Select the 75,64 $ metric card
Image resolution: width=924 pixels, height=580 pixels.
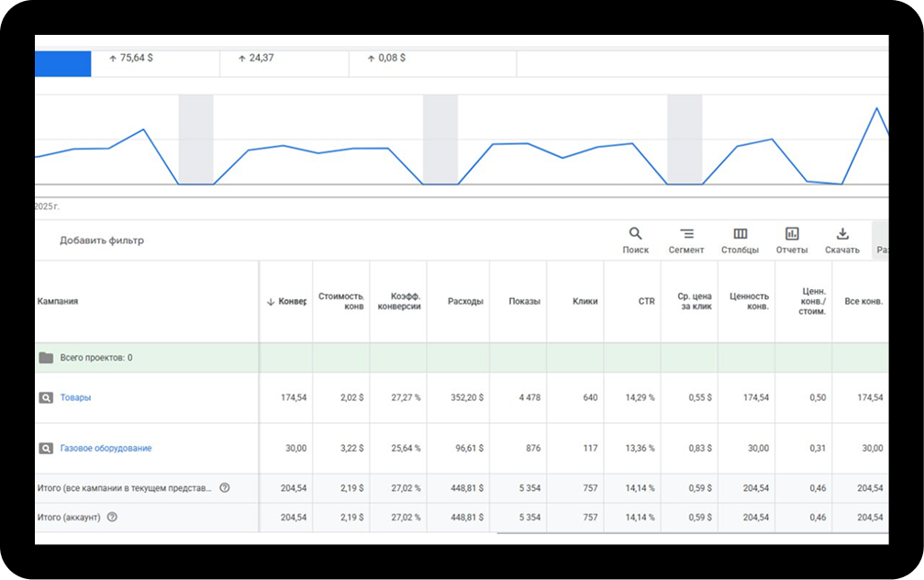pyautogui.click(x=156, y=59)
